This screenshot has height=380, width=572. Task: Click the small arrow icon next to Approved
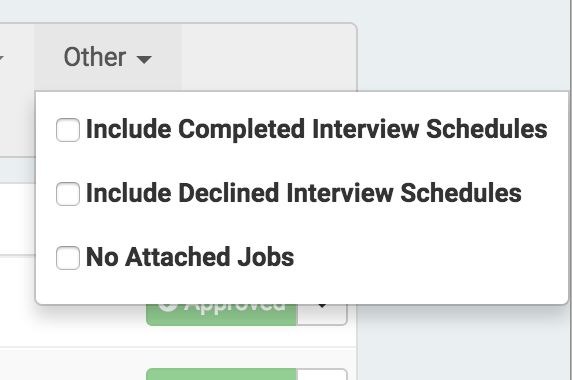click(322, 306)
